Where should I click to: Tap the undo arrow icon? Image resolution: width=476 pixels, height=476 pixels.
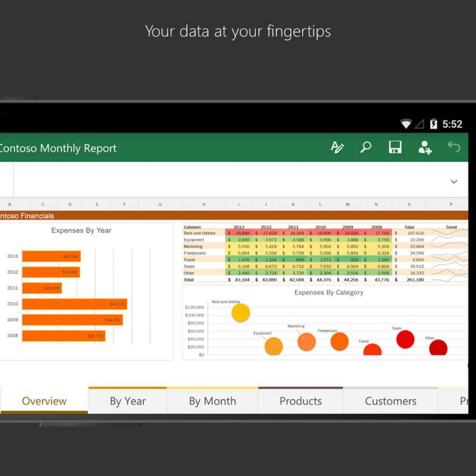coord(454,147)
